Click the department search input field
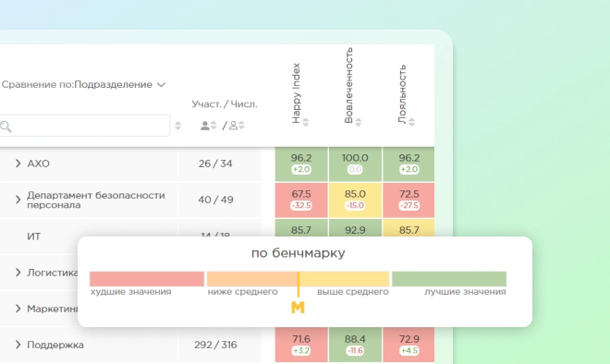 (x=85, y=126)
